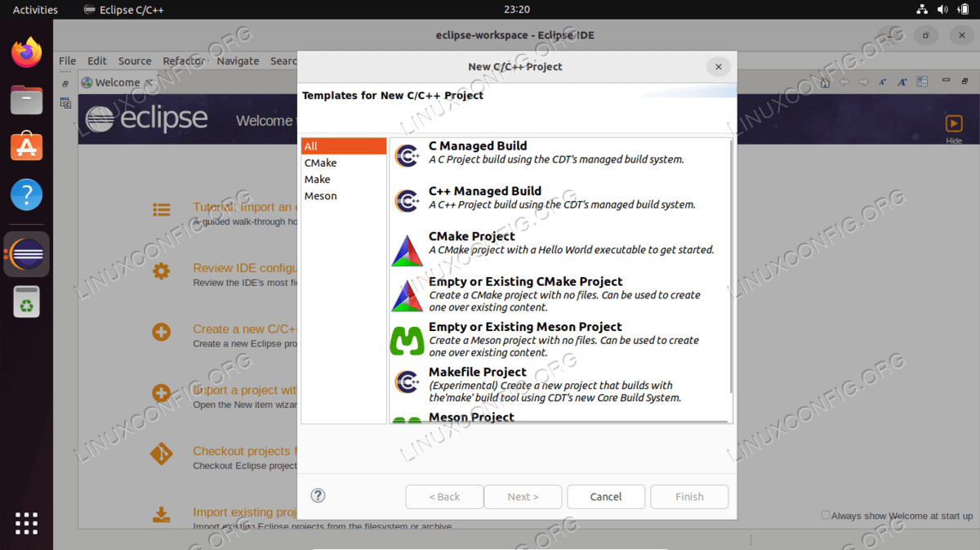Viewport: 980px width, 550px height.
Task: Select the All template category
Action: (x=344, y=146)
